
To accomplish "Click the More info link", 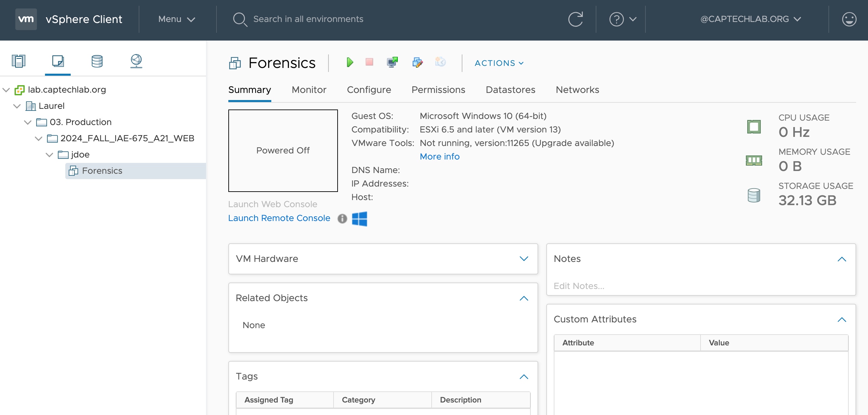I will point(439,156).
